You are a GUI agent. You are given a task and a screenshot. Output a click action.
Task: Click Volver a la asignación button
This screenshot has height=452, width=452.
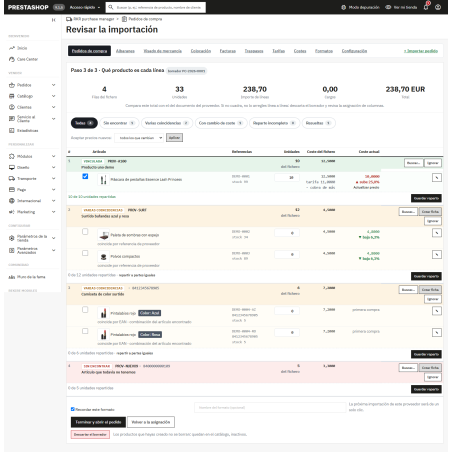click(x=151, y=422)
